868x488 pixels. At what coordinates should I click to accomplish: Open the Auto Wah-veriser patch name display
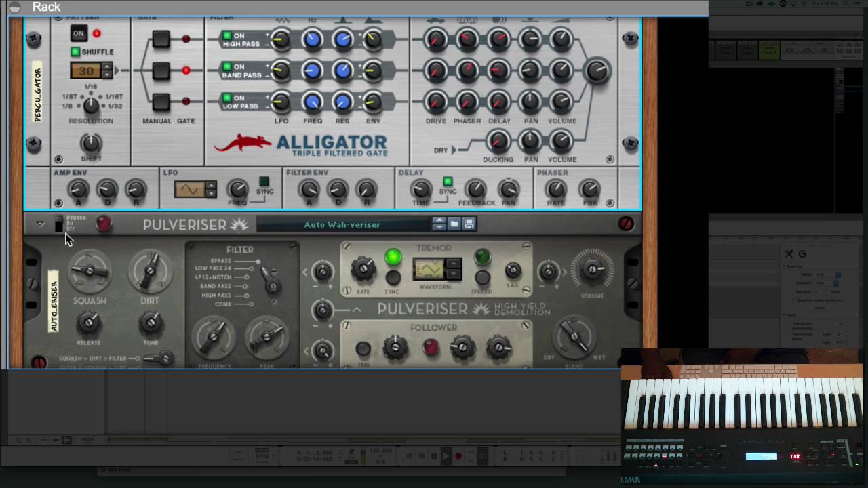(x=342, y=224)
